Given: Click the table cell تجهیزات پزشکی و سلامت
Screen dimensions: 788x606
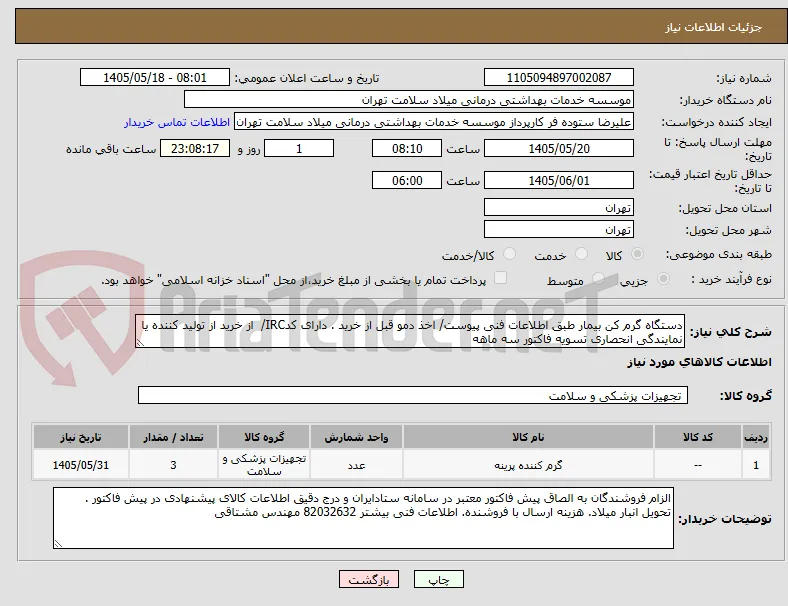Looking at the screenshot, I should tap(264, 465).
